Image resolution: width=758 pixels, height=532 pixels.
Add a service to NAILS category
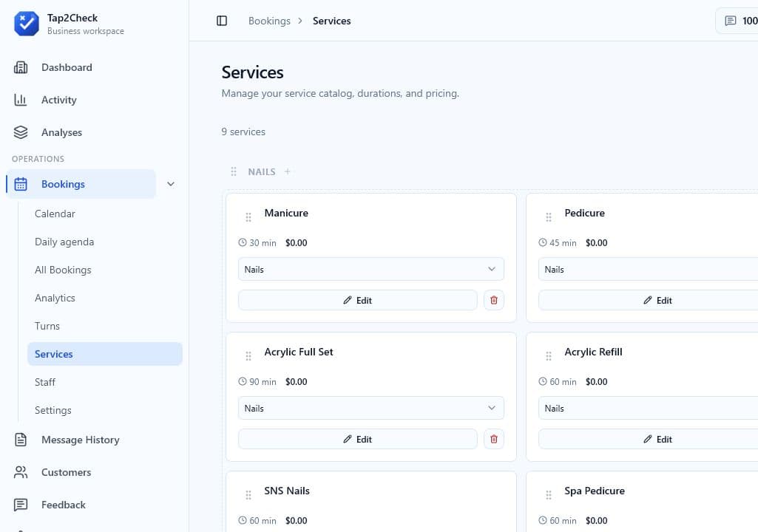coord(287,171)
